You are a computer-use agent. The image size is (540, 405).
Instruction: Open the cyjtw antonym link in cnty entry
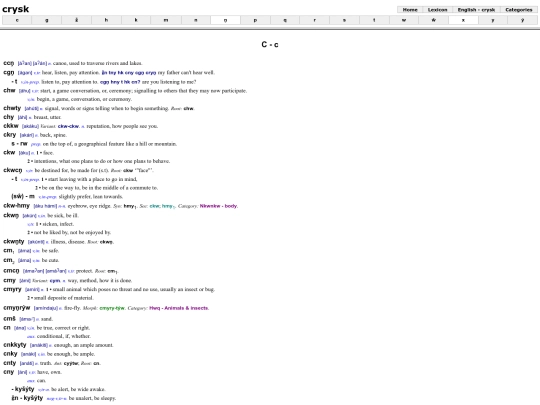click(72, 363)
